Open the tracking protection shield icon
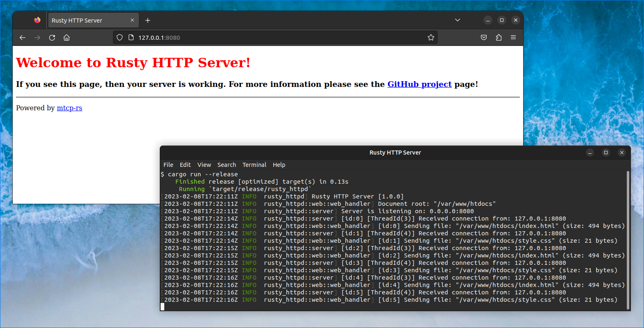 (x=120, y=37)
